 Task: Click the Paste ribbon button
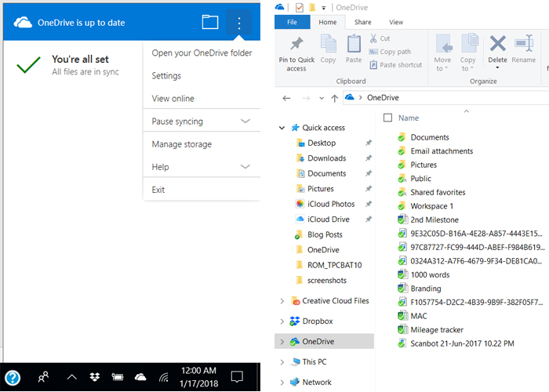tap(354, 49)
